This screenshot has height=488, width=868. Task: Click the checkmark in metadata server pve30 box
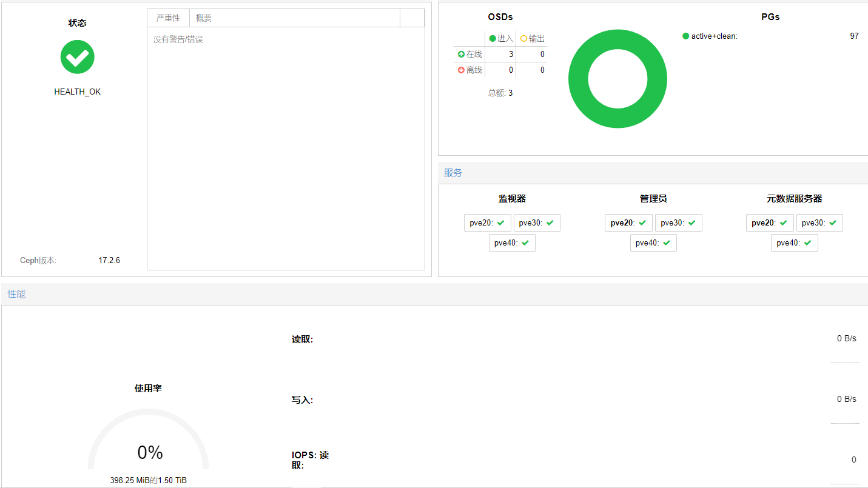pyautogui.click(x=833, y=222)
